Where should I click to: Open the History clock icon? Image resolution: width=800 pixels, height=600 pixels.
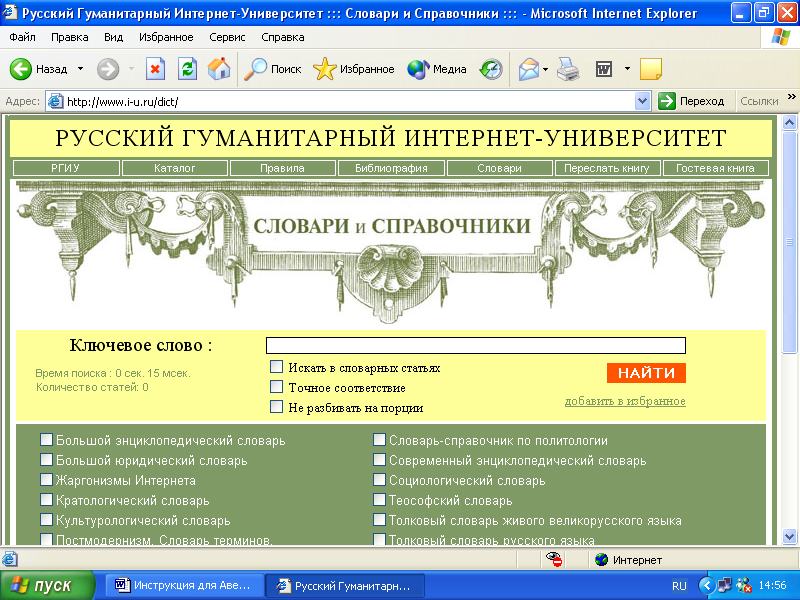tap(491, 69)
